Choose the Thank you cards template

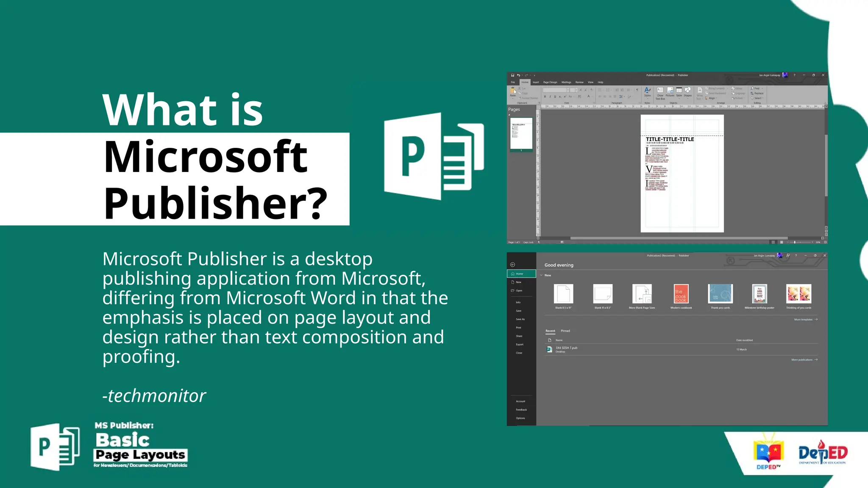(x=721, y=297)
